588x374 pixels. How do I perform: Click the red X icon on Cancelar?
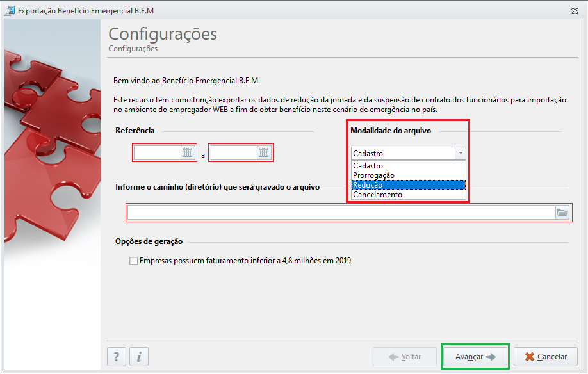pyautogui.click(x=530, y=357)
